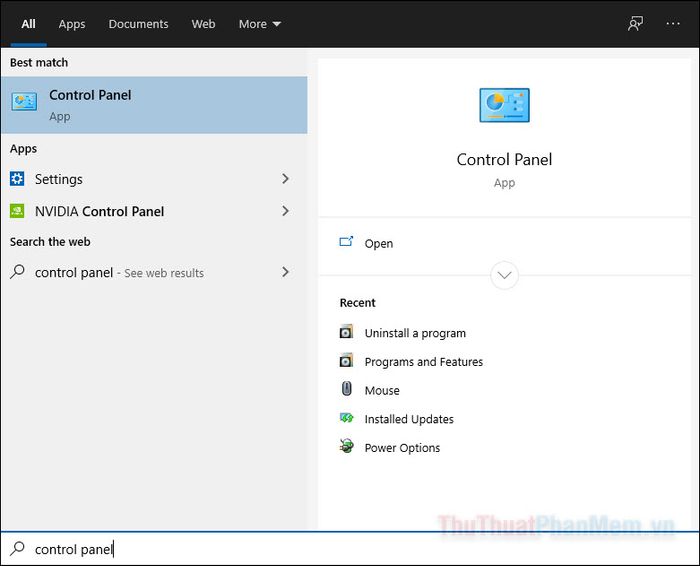Expand more actions with the circled down chevron
Screen dimensions: 700x566
[x=505, y=275]
